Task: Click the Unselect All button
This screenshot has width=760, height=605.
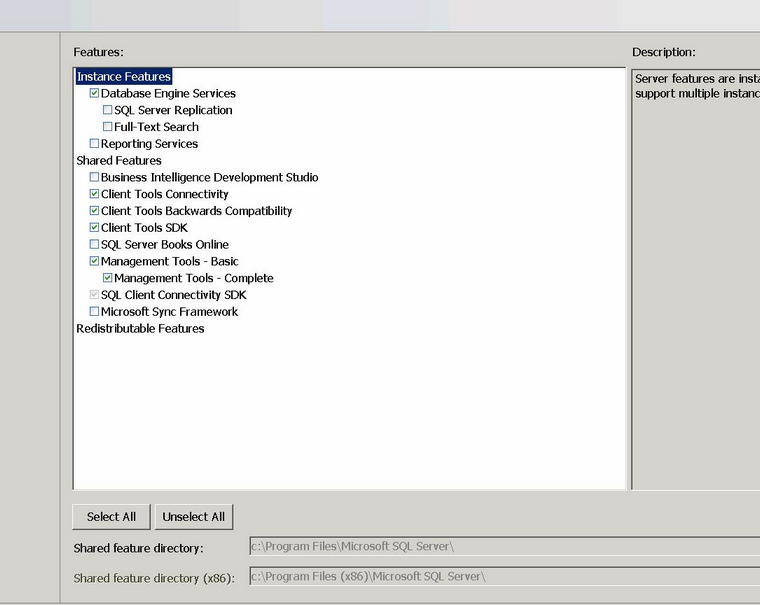Action: click(x=194, y=517)
